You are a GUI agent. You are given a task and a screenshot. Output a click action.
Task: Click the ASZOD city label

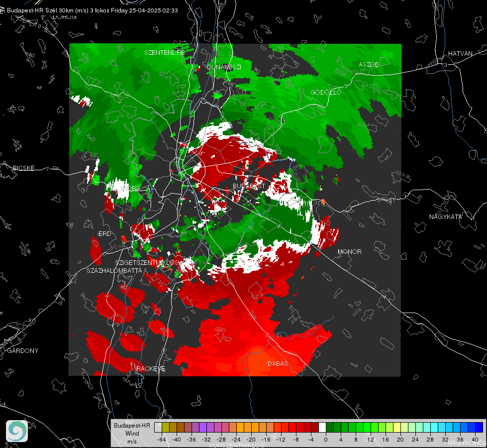click(x=369, y=64)
